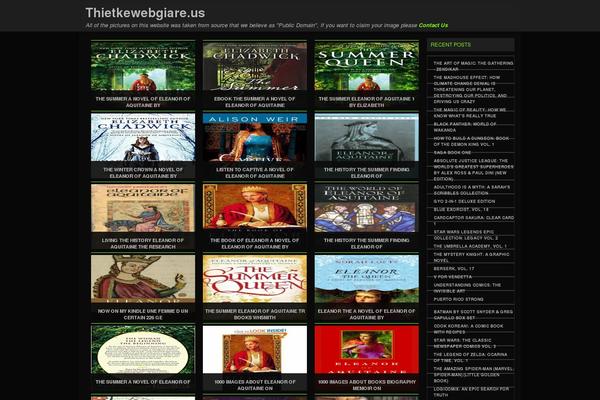Open 'Cardcaptor Sakura: Clear Card 1' post

[x=474, y=220]
